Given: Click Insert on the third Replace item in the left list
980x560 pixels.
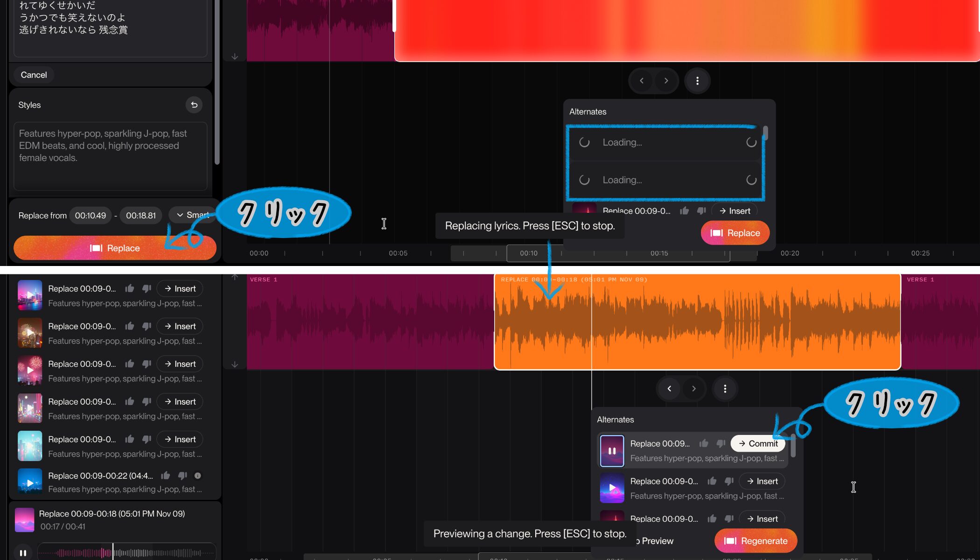Looking at the screenshot, I should 180,364.
